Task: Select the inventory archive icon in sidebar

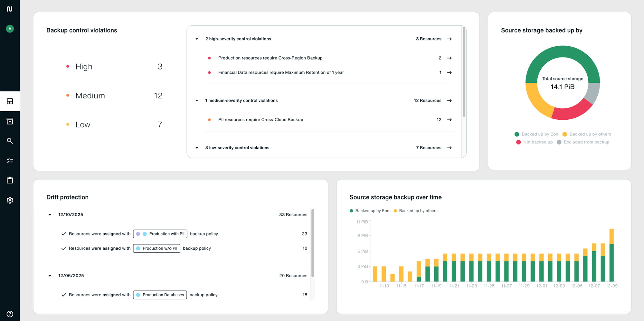Action: point(10,121)
